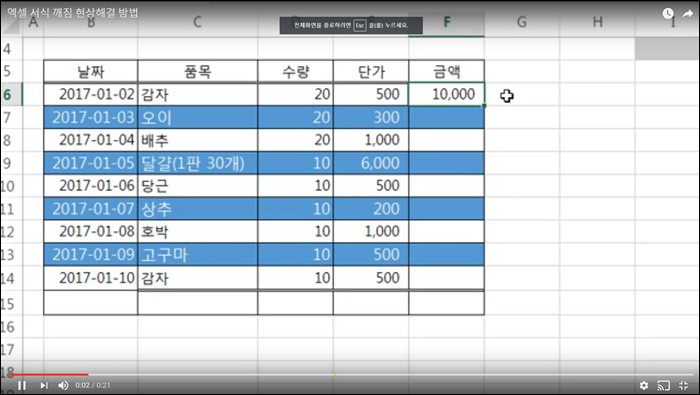This screenshot has height=395, width=700.
Task: Select the 고구마 item cell
Action: (197, 254)
